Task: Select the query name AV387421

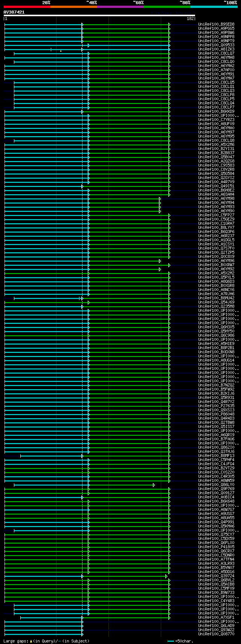Action: point(14,12)
